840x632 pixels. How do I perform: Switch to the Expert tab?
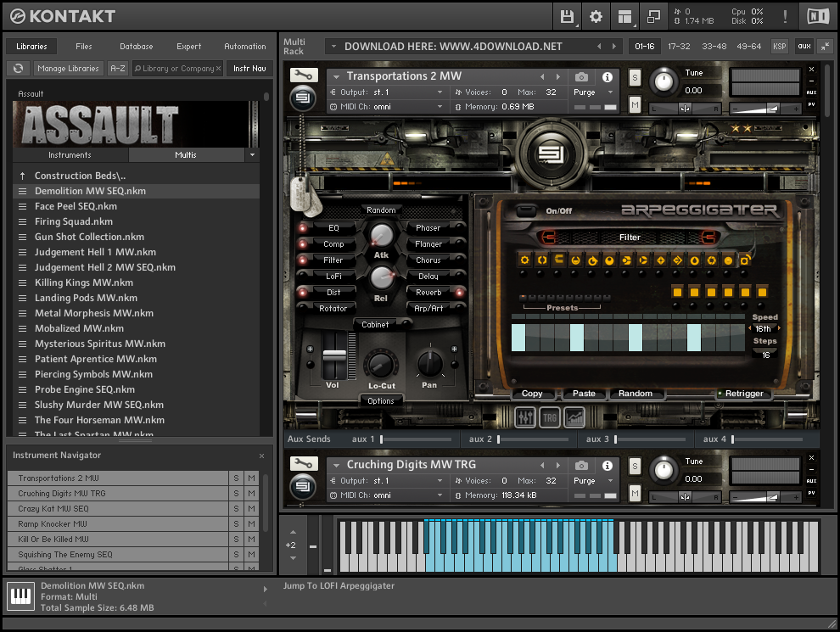tap(188, 47)
